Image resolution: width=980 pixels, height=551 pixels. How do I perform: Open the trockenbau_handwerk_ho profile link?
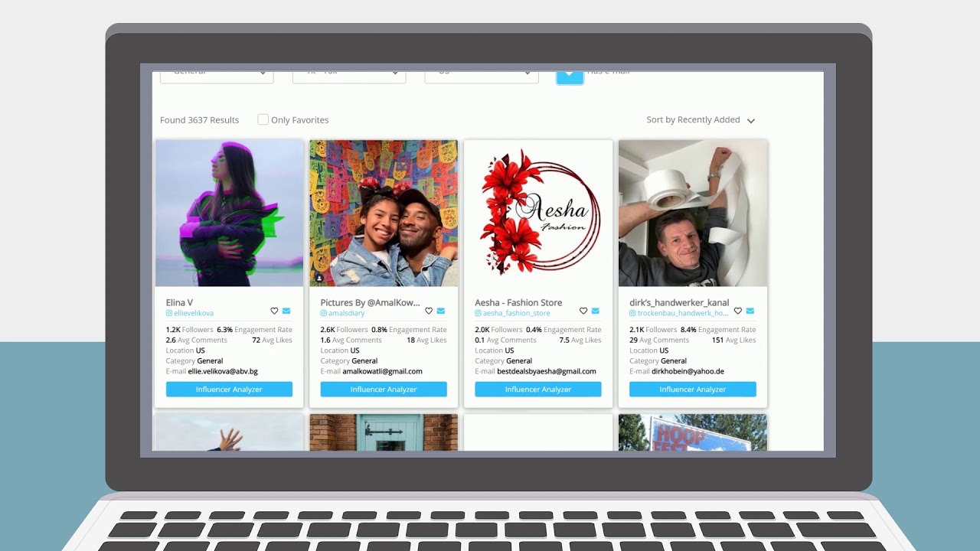[x=683, y=313]
